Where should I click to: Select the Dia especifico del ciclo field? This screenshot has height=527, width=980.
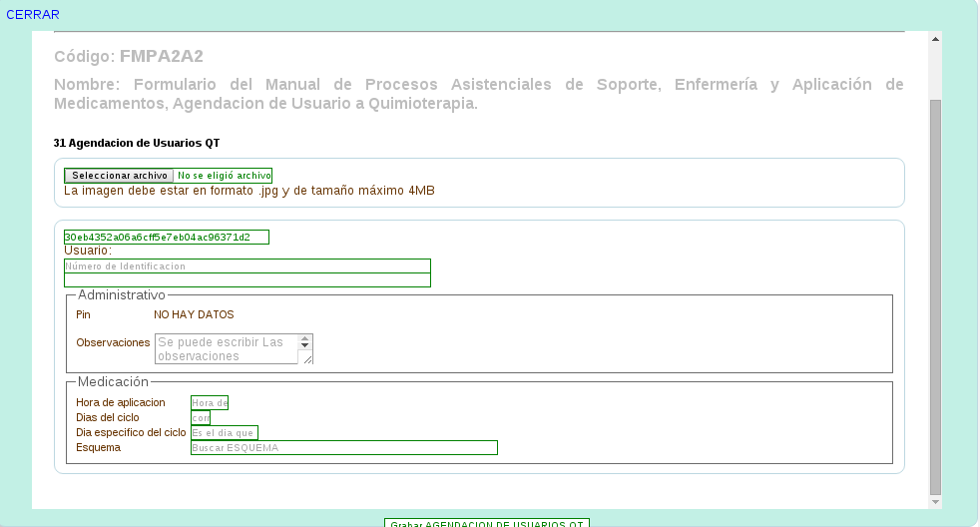(x=224, y=432)
